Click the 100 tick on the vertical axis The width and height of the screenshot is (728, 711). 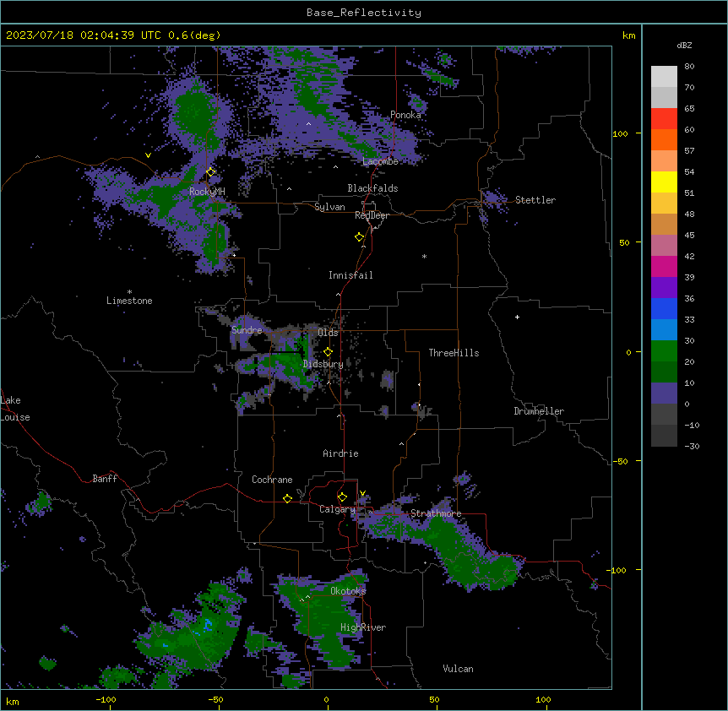[620, 133]
